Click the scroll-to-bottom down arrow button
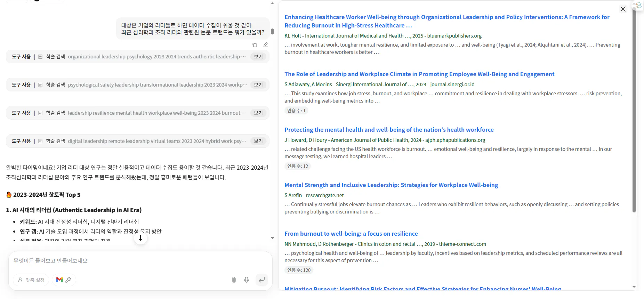The height and width of the screenshot is (299, 644). (x=140, y=238)
